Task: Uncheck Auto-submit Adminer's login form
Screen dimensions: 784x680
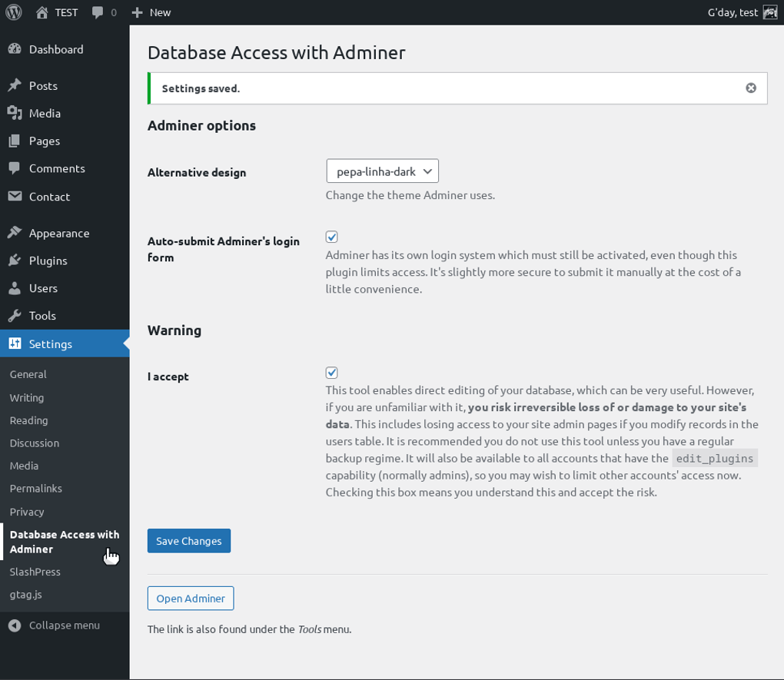Action: [x=331, y=237]
